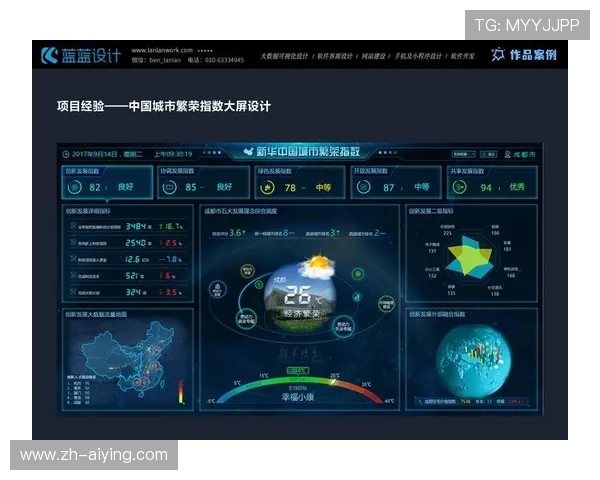The width and height of the screenshot is (600, 480).
Task: Click the 西部城市排名 2 value
Action: (x=367, y=233)
